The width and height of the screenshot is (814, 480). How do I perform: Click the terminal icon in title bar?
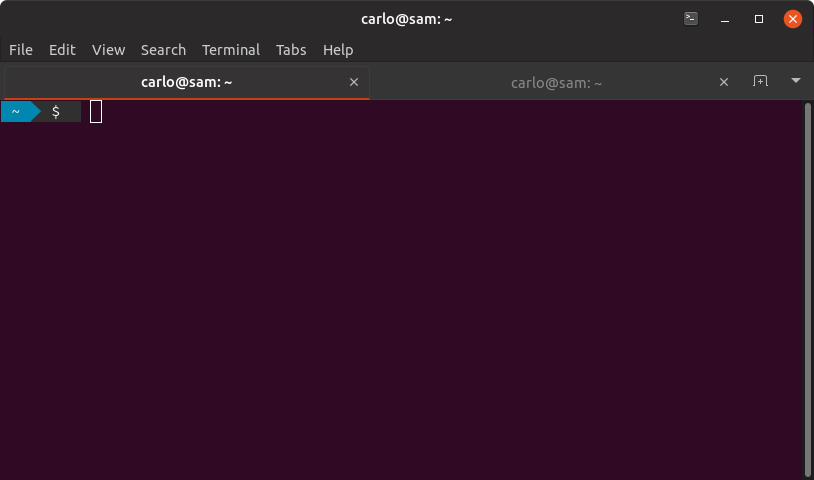tap(690, 19)
